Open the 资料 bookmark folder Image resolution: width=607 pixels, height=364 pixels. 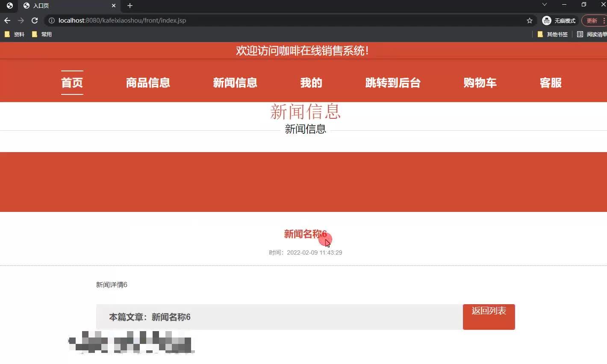click(15, 34)
